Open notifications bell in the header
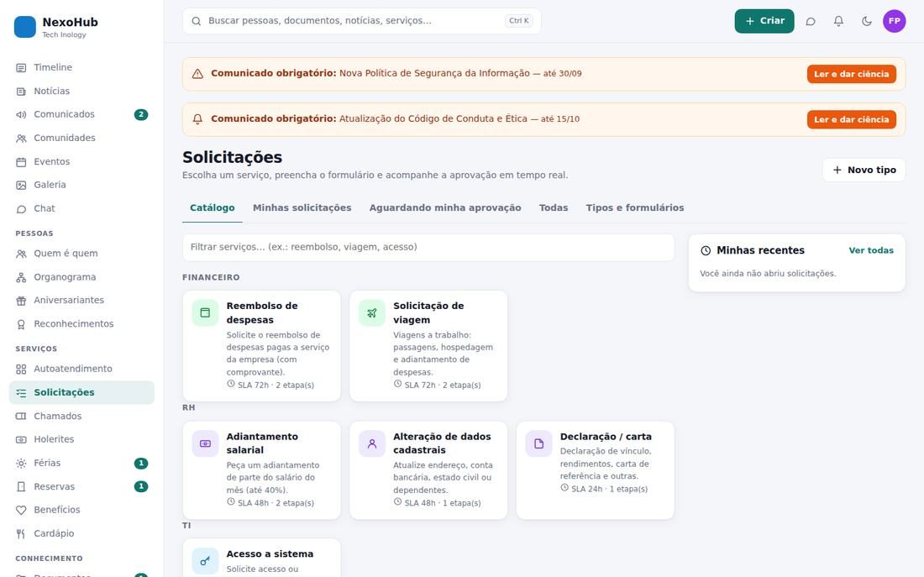Viewport: 924px width, 577px height. tap(838, 21)
